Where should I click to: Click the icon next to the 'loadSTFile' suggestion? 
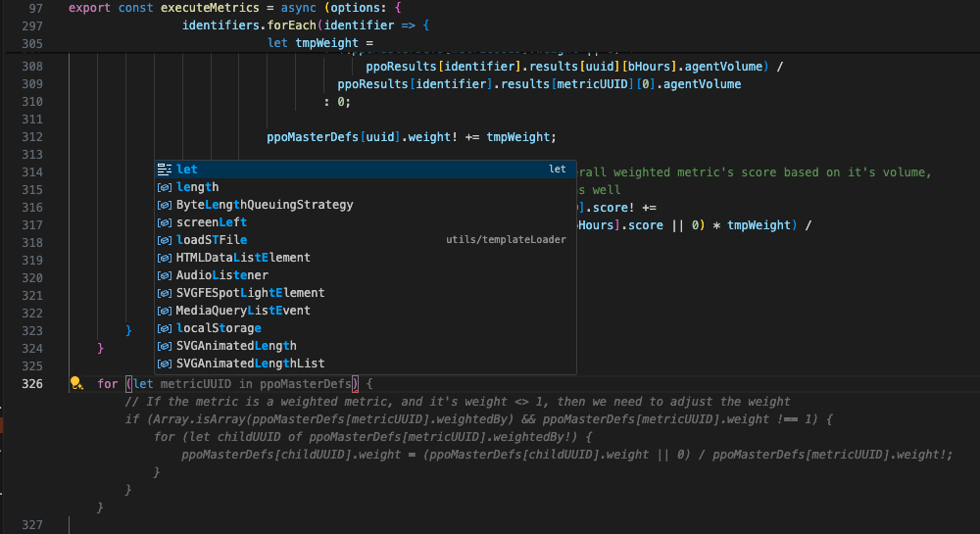click(x=165, y=240)
